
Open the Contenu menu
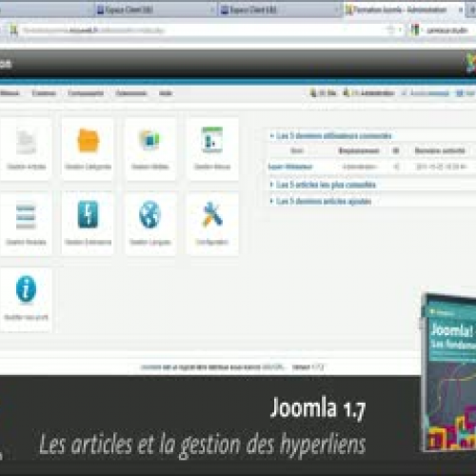[x=44, y=93]
